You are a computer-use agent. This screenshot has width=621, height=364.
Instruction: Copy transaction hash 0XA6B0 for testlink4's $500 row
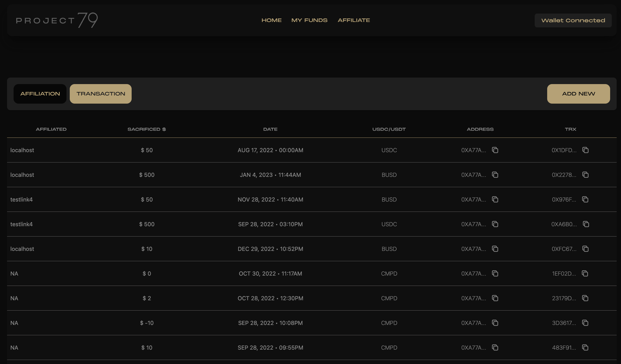pos(586,224)
